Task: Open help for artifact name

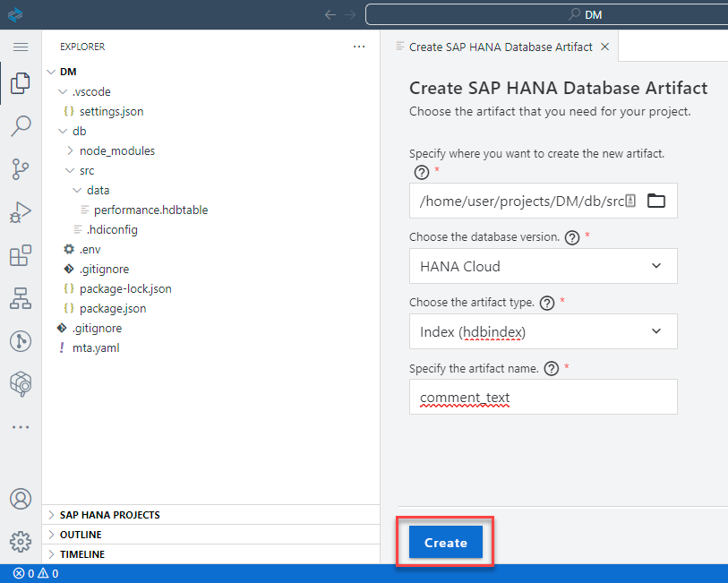Action: (551, 369)
